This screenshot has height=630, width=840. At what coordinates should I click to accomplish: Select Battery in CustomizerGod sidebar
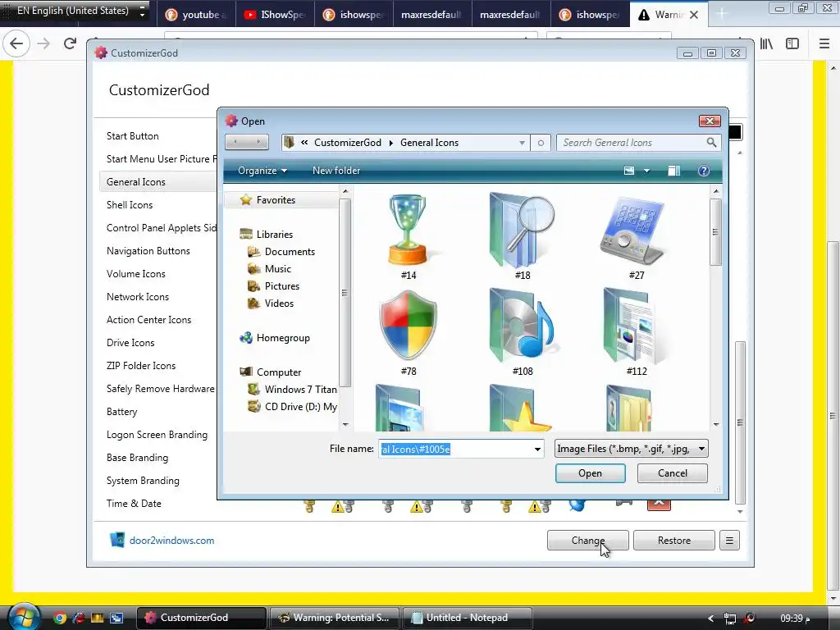point(121,412)
